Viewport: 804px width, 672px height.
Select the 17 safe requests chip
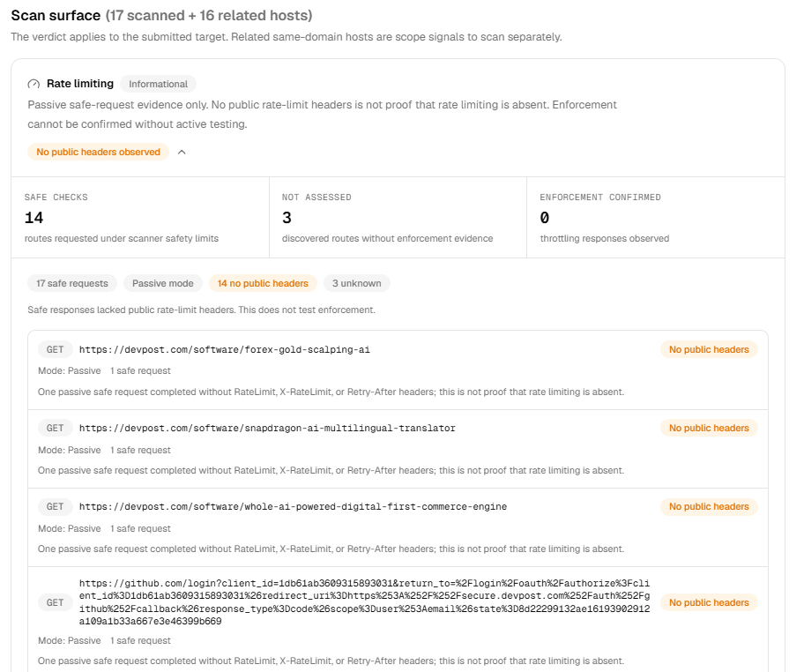[72, 283]
